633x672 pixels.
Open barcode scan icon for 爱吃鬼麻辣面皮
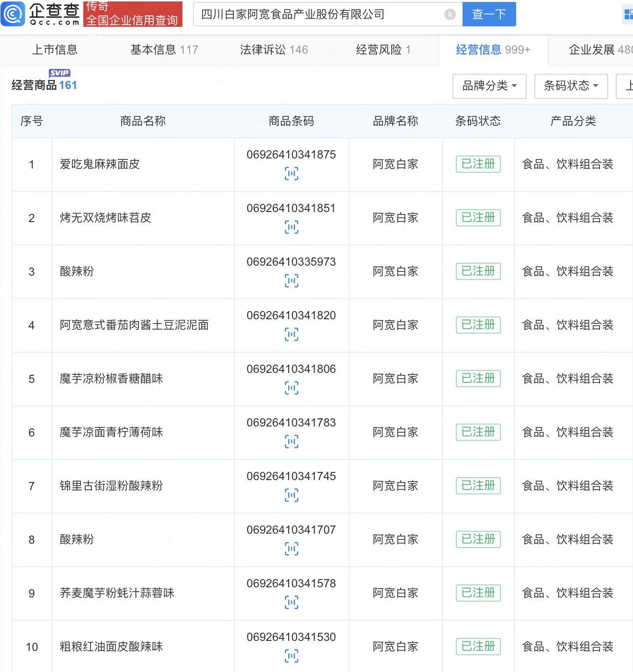point(291,173)
